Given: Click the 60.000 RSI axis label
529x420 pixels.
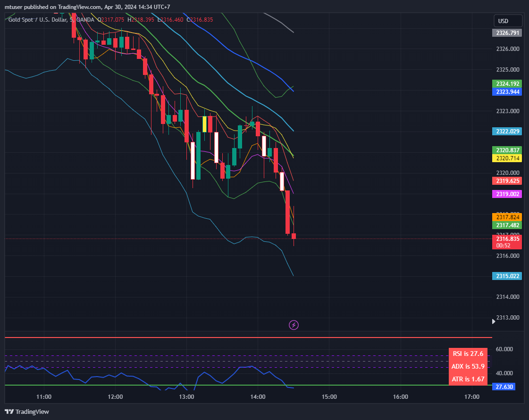Looking at the screenshot, I should coord(504,349).
